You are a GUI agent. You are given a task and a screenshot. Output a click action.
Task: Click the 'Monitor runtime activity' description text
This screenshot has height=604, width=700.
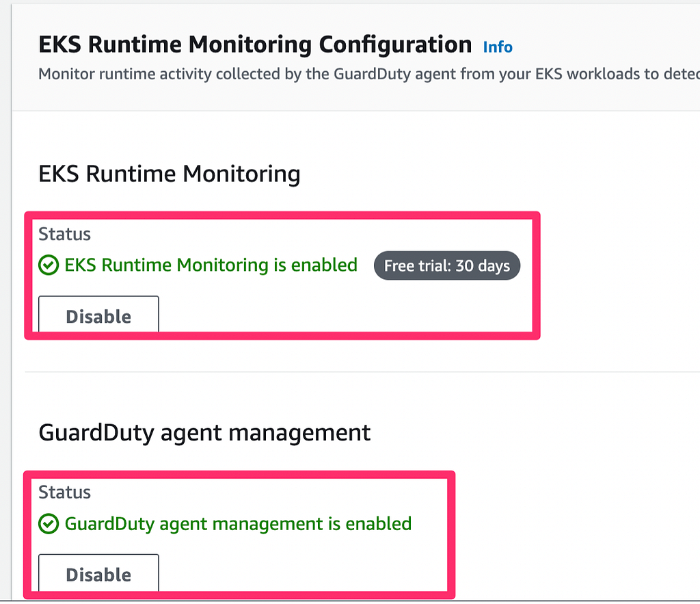coord(368,74)
